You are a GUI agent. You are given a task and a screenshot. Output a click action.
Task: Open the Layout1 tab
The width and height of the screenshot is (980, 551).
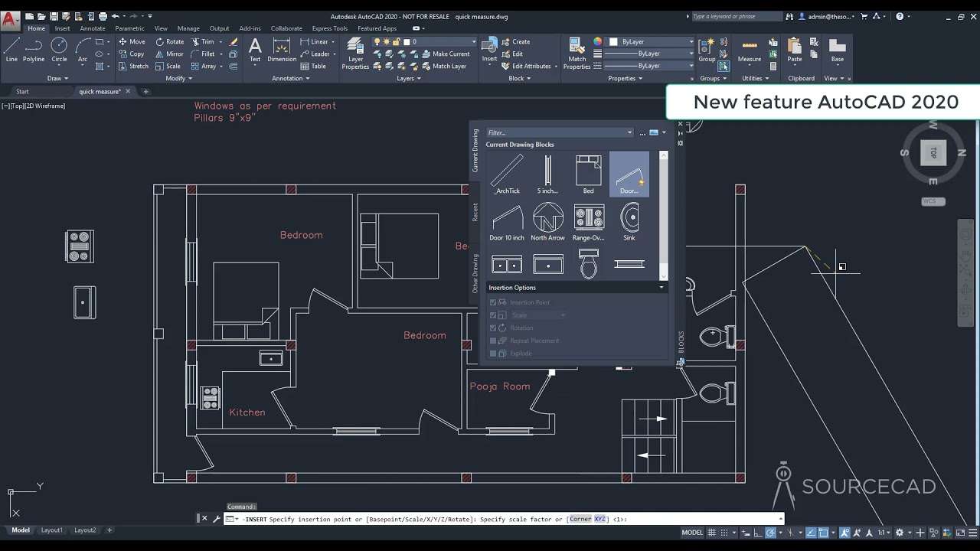coord(52,530)
